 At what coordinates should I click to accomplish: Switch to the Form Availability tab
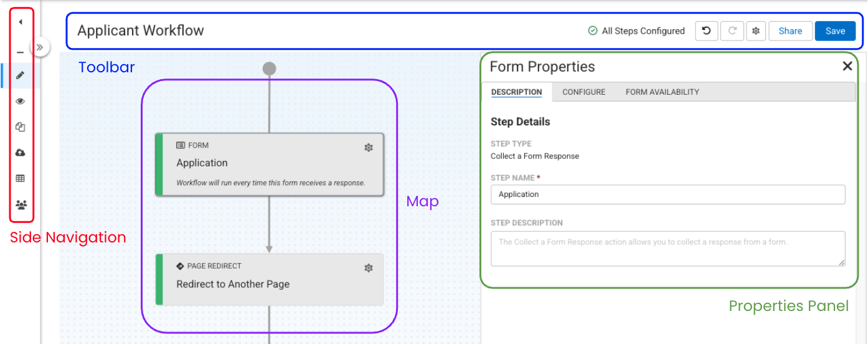pos(662,92)
